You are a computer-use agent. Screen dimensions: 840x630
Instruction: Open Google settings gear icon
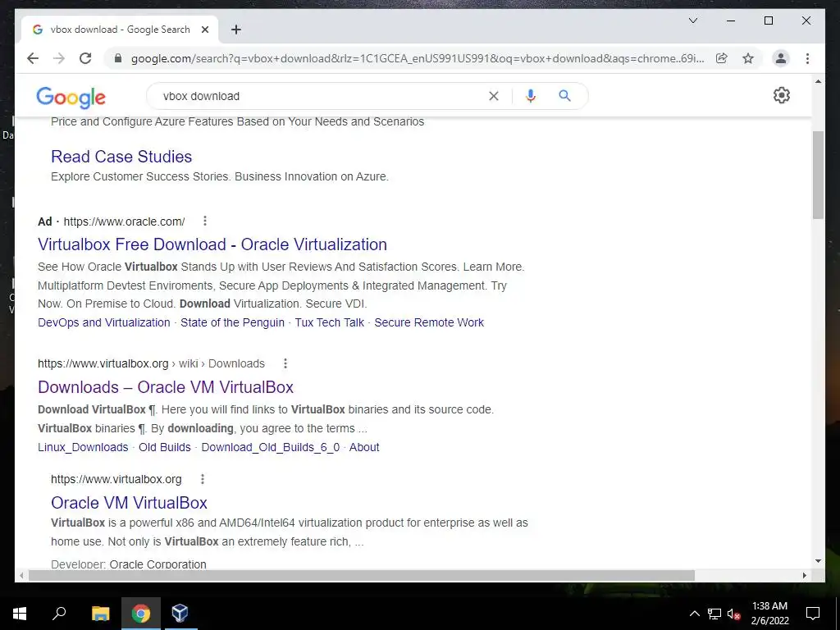tap(781, 95)
